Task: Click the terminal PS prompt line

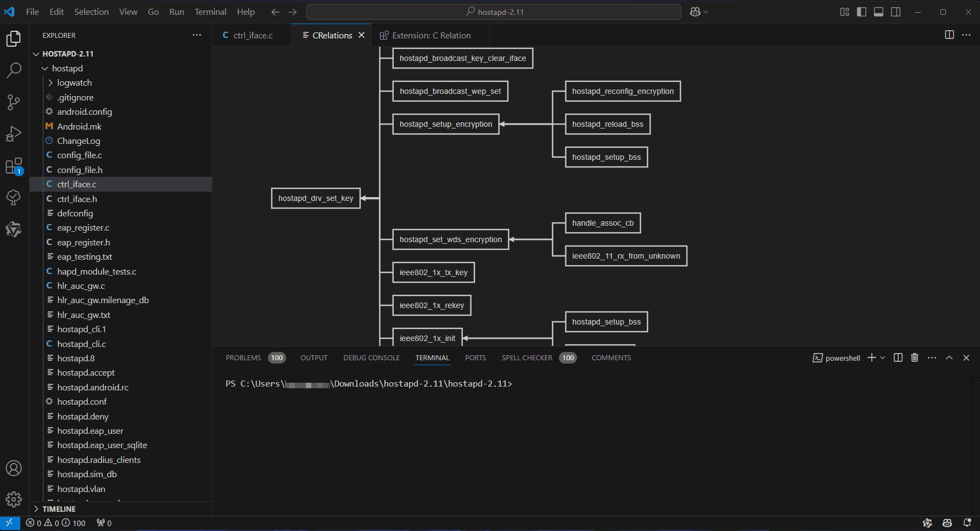Action: point(369,384)
